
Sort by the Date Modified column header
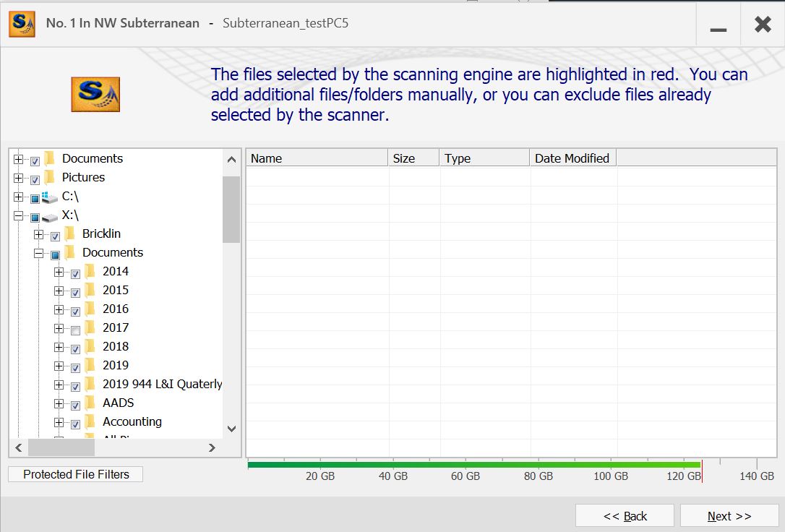[572, 158]
